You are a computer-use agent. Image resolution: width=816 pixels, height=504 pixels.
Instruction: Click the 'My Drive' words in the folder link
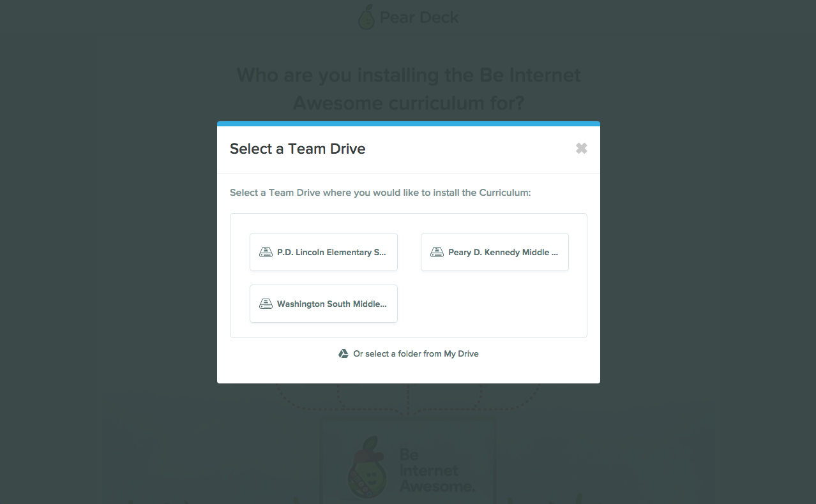click(461, 353)
